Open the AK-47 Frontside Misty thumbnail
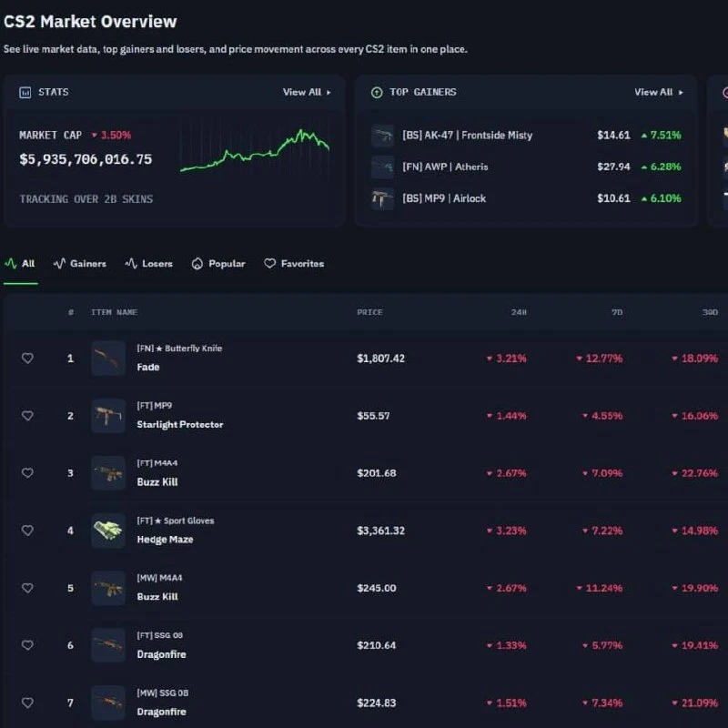Image resolution: width=728 pixels, height=728 pixels. [382, 136]
